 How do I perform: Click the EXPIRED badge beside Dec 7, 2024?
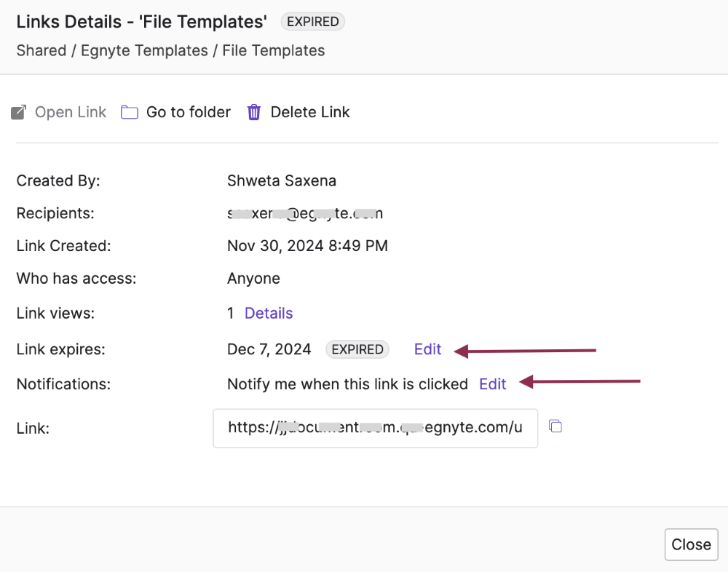(357, 349)
